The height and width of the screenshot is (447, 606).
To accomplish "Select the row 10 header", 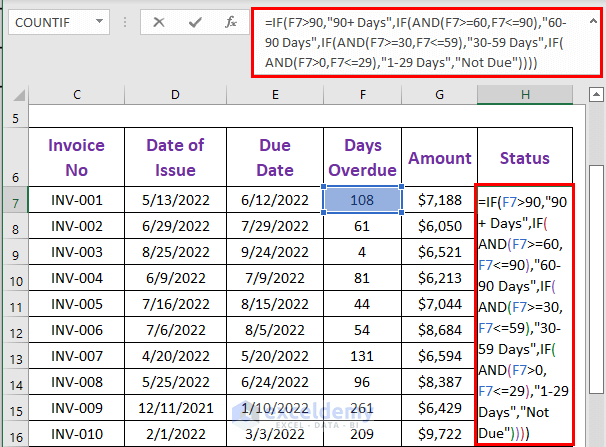I will click(14, 277).
